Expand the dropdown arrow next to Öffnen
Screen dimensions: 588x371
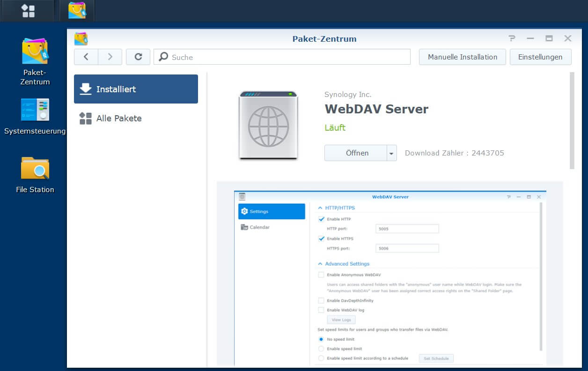click(x=391, y=153)
